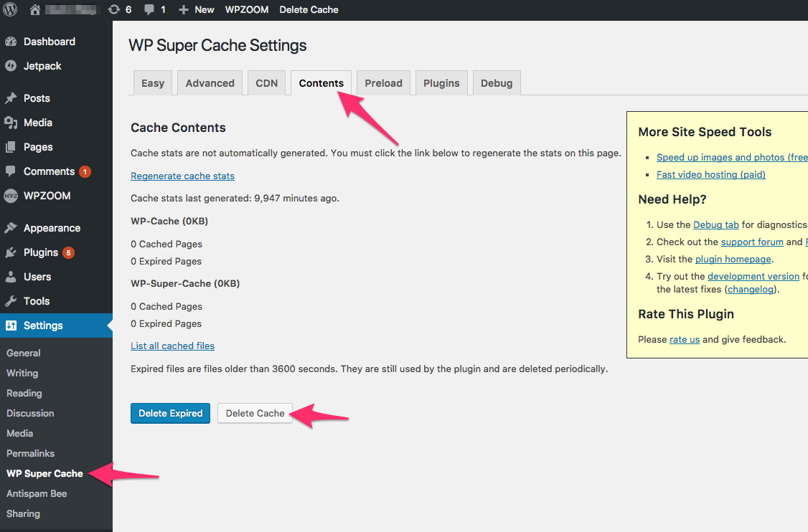The image size is (808, 532).
Task: Open the Debug tab
Action: coord(497,83)
